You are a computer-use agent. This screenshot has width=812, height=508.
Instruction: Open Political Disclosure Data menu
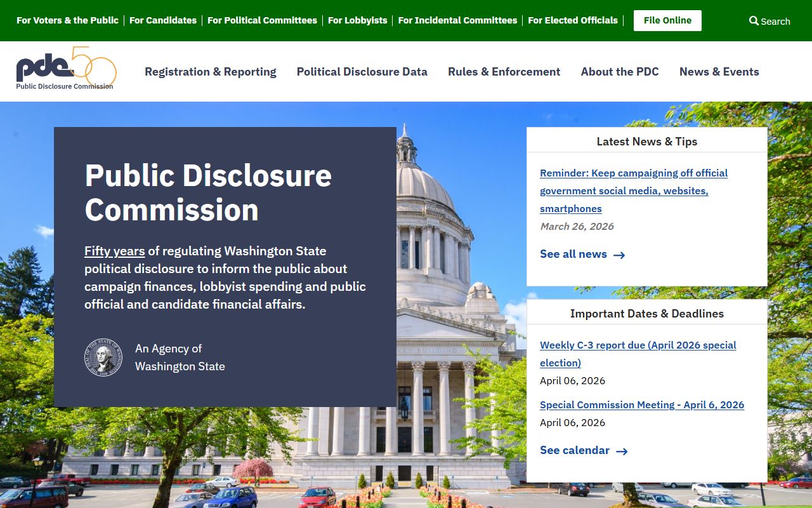362,72
